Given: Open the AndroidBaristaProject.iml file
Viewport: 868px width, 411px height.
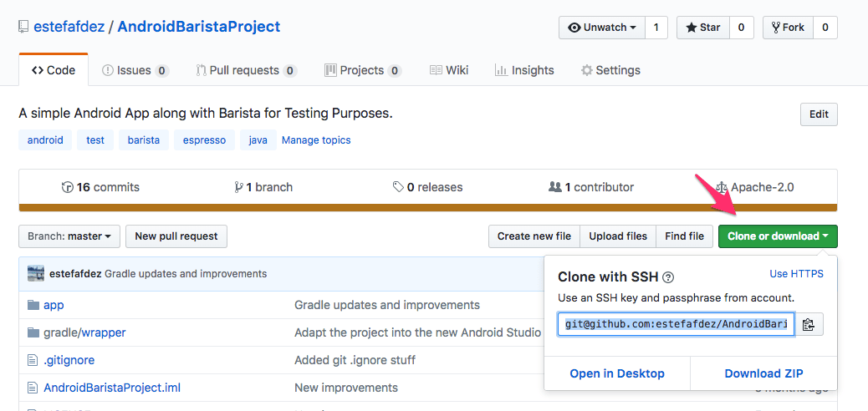Looking at the screenshot, I should [112, 388].
